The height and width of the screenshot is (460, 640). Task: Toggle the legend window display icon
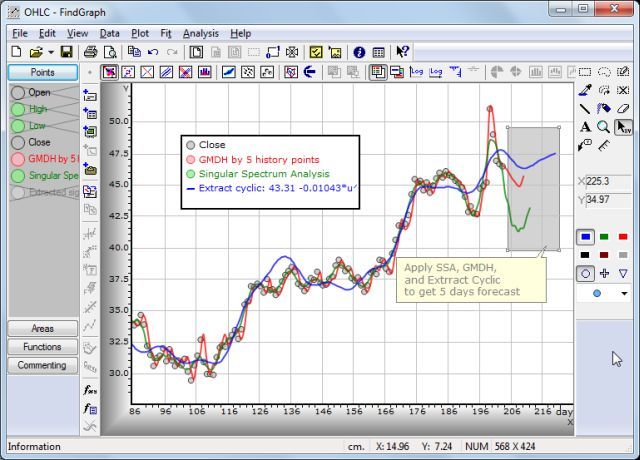pyautogui.click(x=378, y=72)
